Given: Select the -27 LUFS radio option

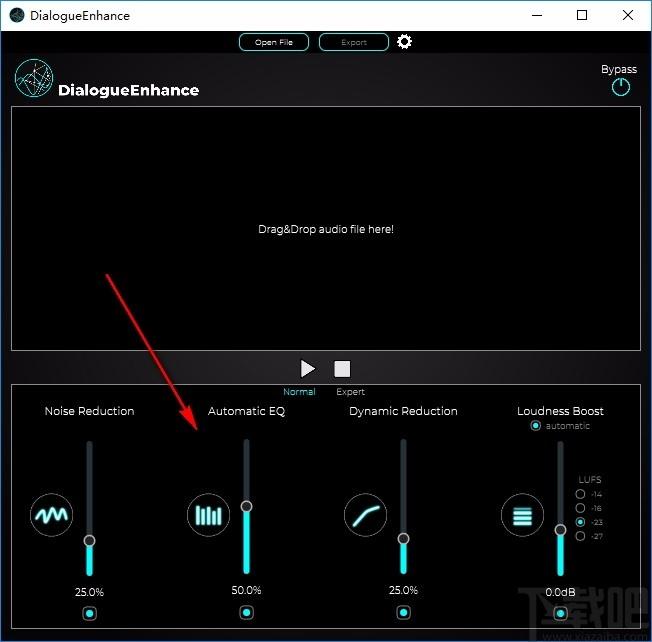Looking at the screenshot, I should click(x=580, y=536).
